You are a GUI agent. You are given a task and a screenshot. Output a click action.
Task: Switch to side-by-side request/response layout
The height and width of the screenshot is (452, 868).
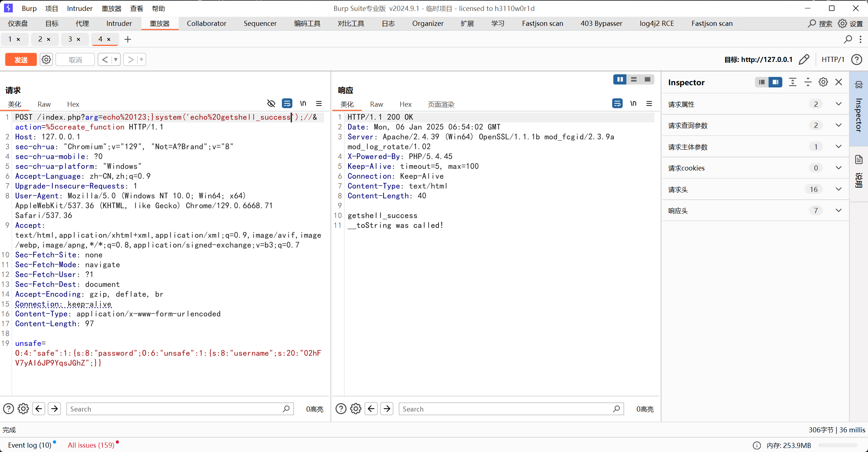[620, 79]
